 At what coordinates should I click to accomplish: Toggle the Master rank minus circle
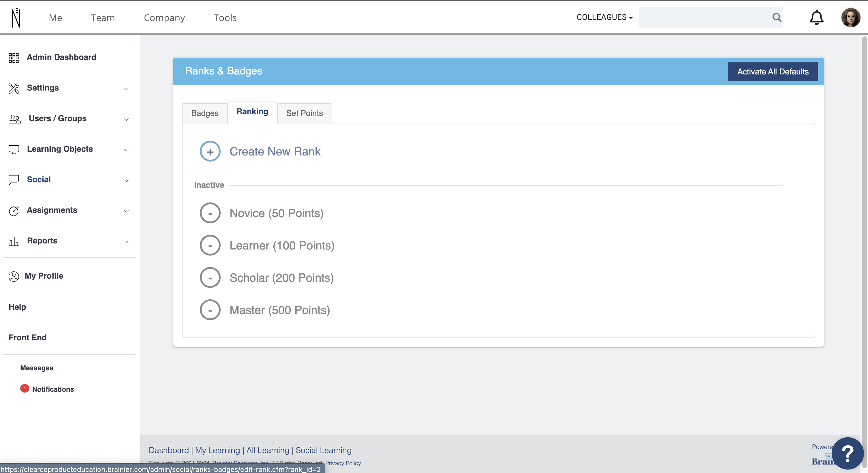pos(210,310)
